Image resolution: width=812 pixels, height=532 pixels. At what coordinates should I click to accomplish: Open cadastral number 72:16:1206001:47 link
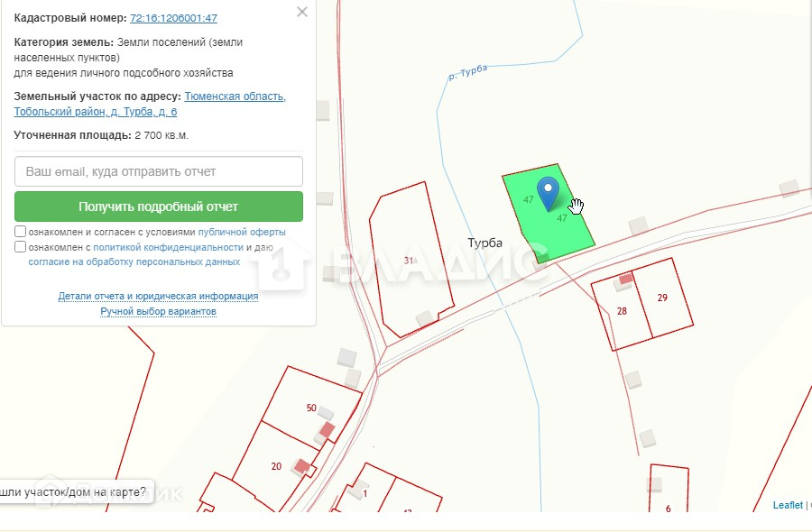pyautogui.click(x=173, y=18)
